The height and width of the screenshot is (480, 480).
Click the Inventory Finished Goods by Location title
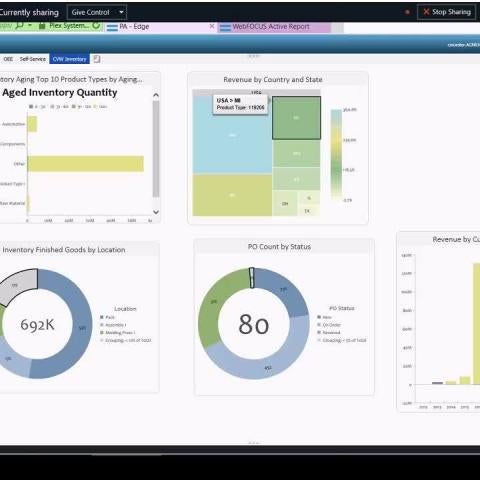pos(64,250)
